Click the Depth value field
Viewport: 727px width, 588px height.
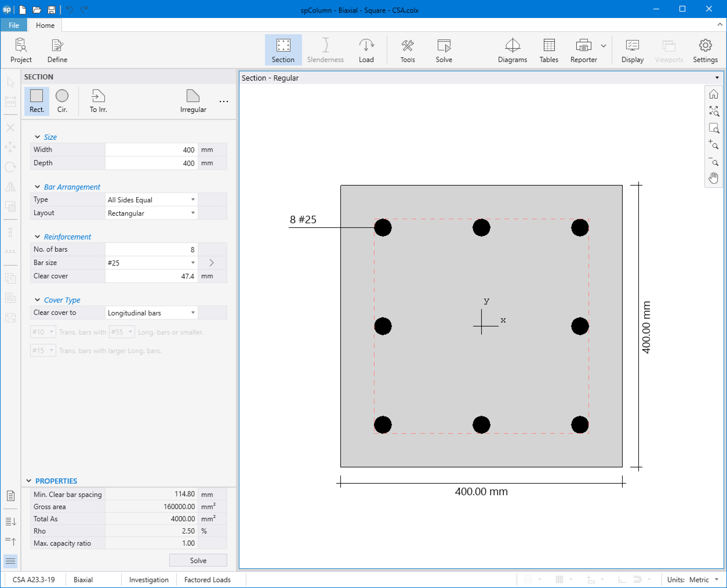(x=151, y=163)
